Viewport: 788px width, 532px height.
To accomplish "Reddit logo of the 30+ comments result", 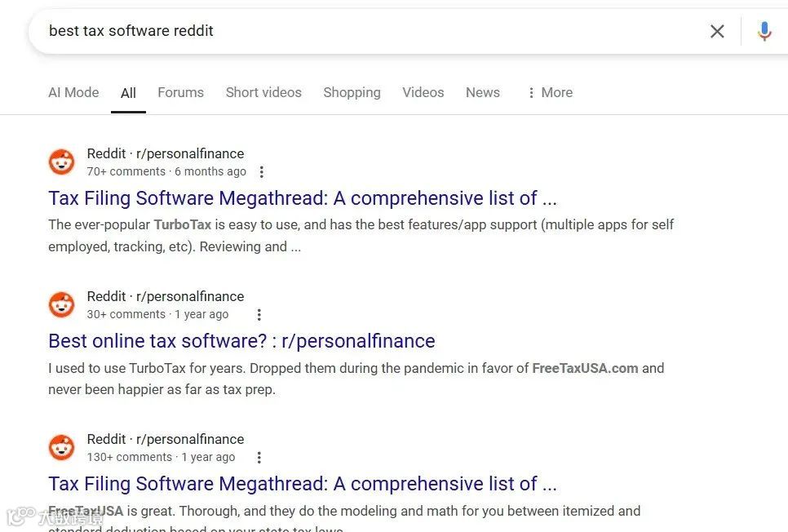I will (61, 304).
